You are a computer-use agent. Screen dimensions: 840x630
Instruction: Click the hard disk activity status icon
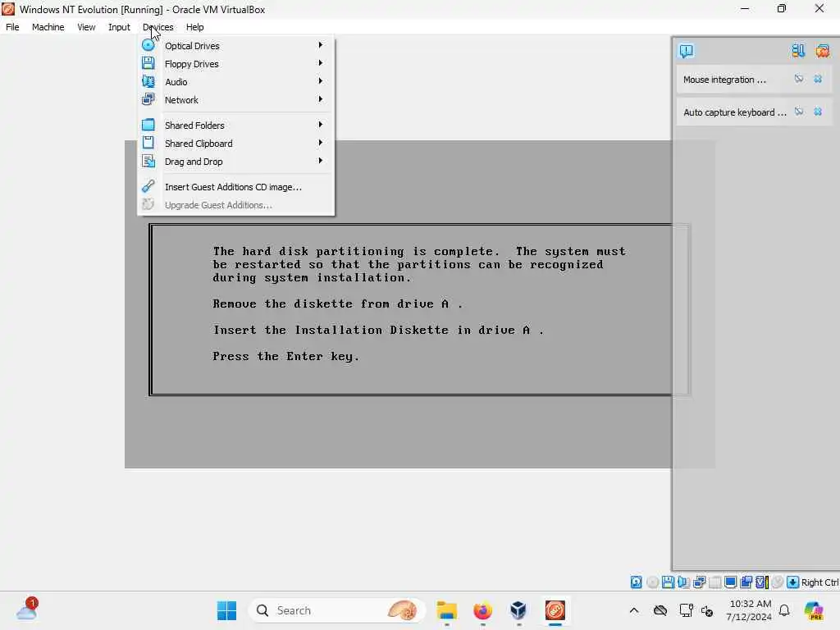tap(636, 582)
